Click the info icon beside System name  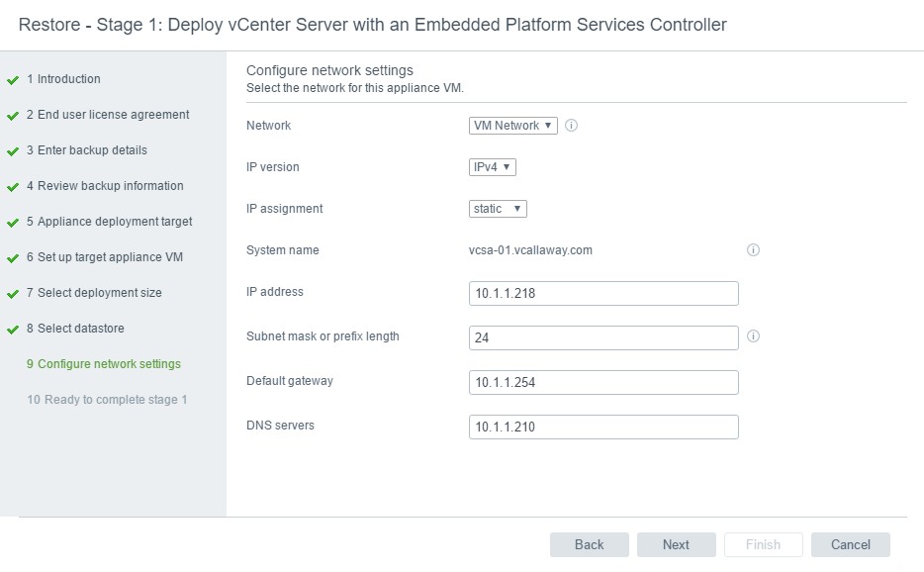point(753,250)
